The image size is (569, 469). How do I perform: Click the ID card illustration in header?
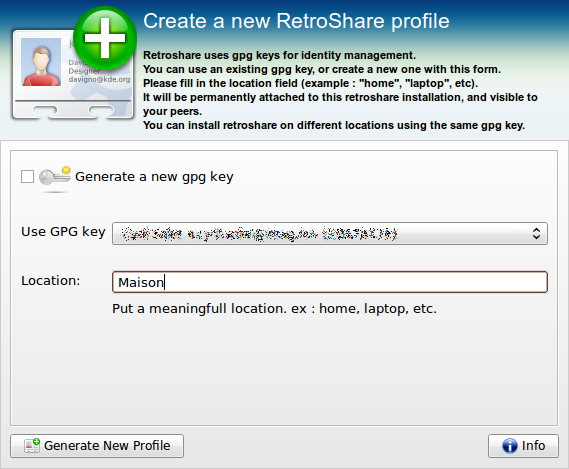[x=73, y=74]
